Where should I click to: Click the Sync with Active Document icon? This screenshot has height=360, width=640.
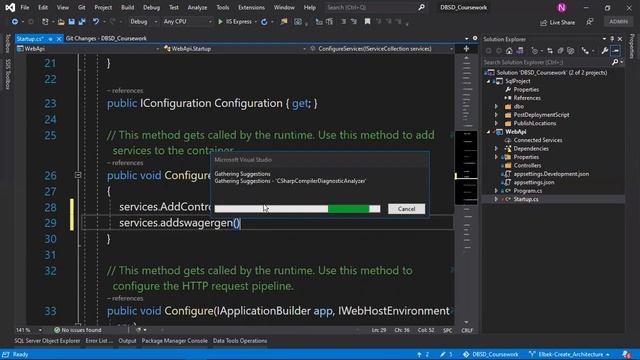(550, 51)
